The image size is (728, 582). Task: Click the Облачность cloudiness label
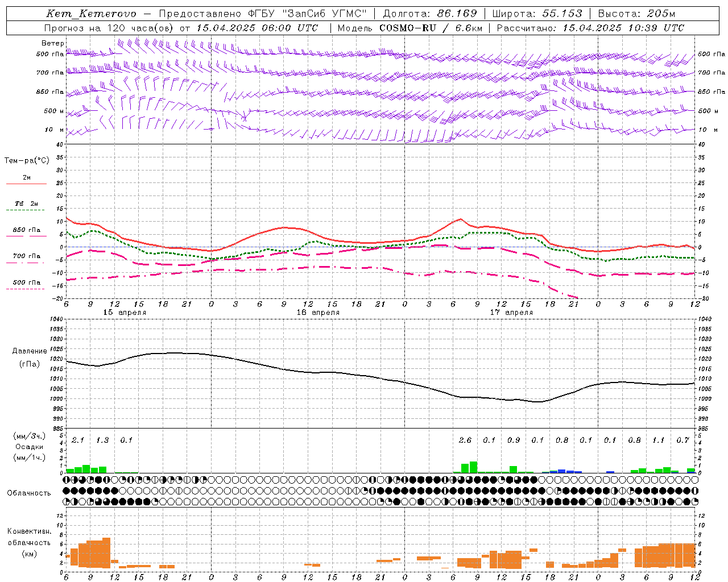pyautogui.click(x=29, y=493)
